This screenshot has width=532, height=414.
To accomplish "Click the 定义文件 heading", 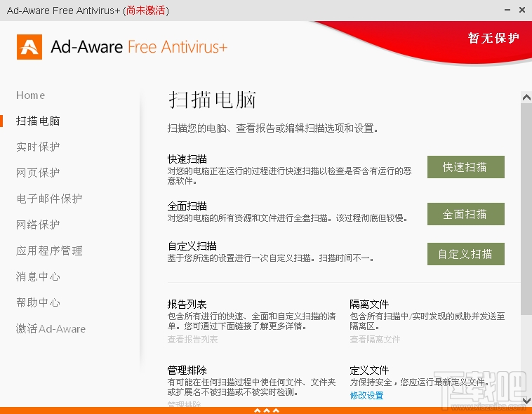I will (x=369, y=370).
